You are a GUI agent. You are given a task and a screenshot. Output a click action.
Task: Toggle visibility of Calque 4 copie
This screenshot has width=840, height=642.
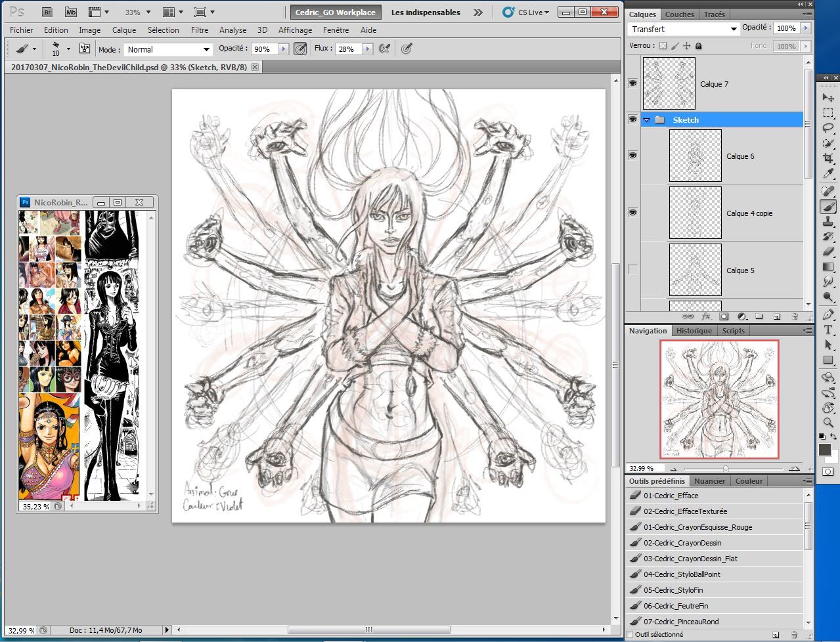(x=632, y=213)
